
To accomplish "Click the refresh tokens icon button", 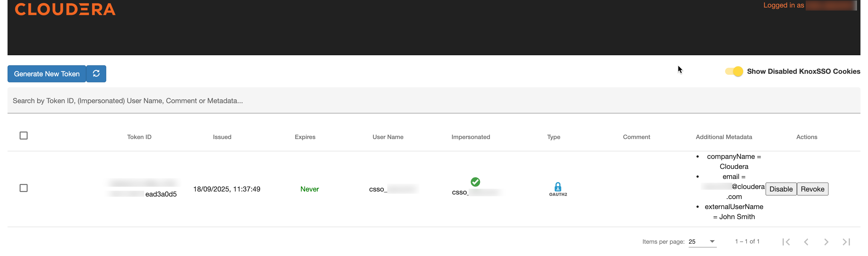I will tap(96, 74).
